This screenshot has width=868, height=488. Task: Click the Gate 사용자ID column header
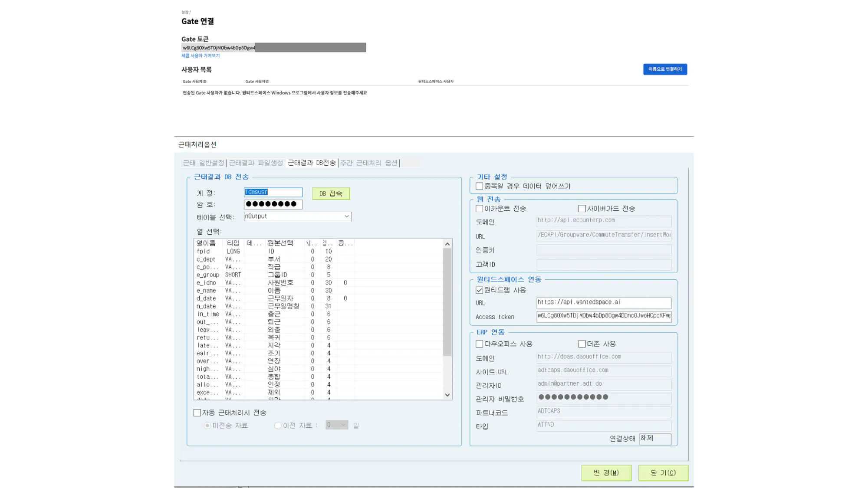[194, 81]
